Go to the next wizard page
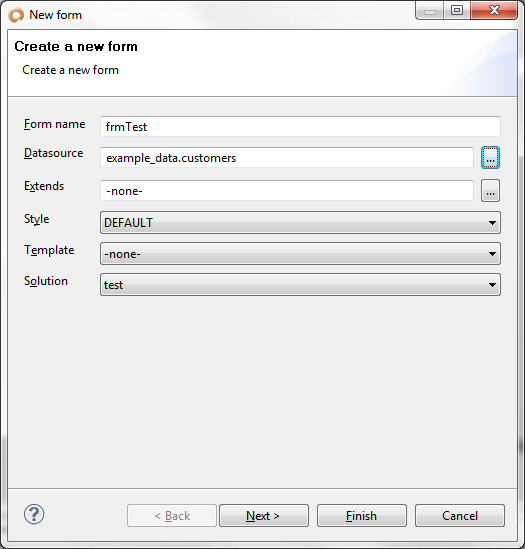Image resolution: width=525 pixels, height=549 pixels. [264, 515]
